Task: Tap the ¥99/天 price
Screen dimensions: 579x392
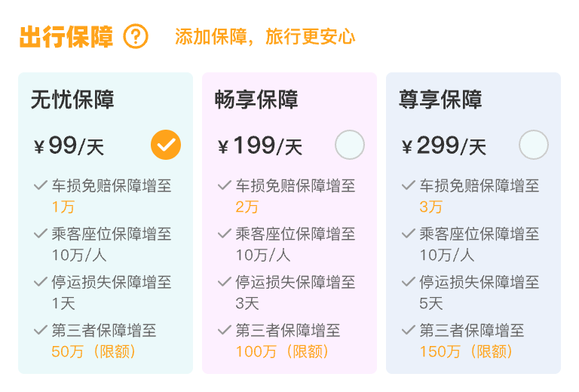Action: tap(69, 145)
